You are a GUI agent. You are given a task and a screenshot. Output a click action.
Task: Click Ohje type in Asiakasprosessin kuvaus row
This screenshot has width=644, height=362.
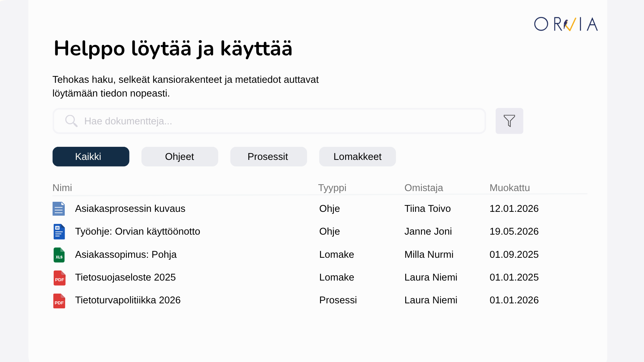click(329, 208)
